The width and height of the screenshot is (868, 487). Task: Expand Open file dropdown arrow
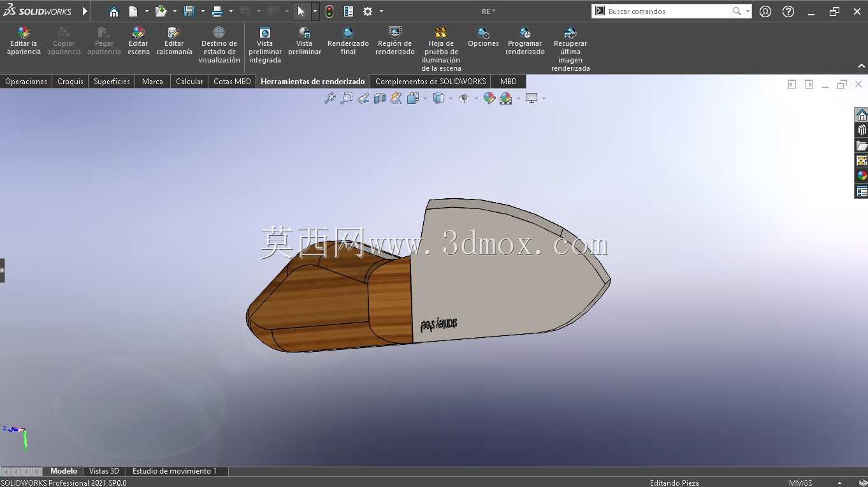pos(175,11)
